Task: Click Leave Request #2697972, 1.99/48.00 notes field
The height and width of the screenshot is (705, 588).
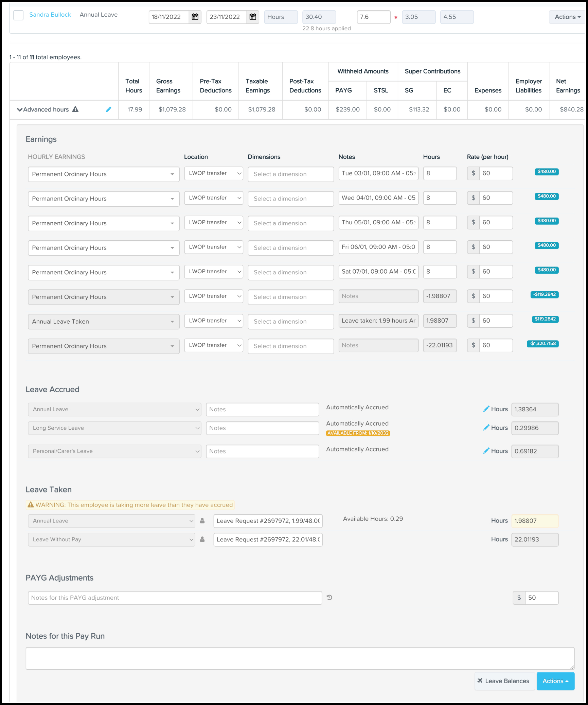Action: click(x=268, y=521)
